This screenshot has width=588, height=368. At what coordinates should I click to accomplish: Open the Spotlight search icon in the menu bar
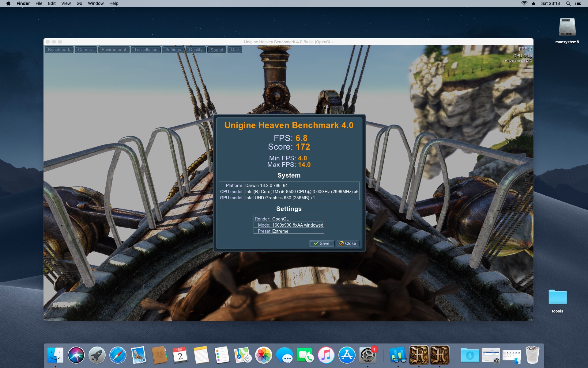[568, 3]
